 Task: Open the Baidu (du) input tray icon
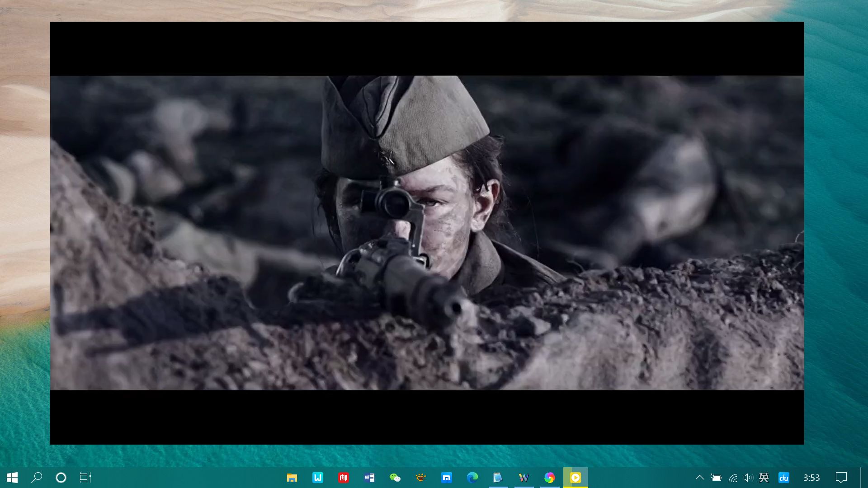coord(784,478)
